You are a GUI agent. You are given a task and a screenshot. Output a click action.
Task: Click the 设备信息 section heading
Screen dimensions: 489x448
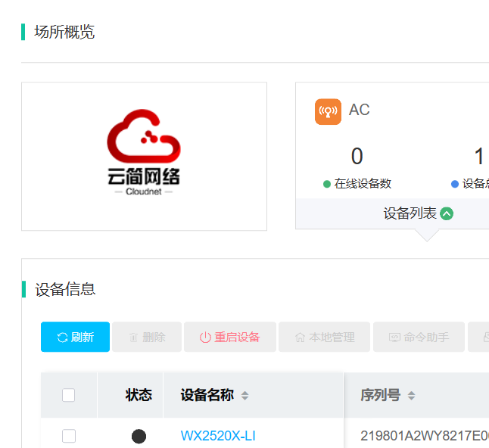click(65, 289)
